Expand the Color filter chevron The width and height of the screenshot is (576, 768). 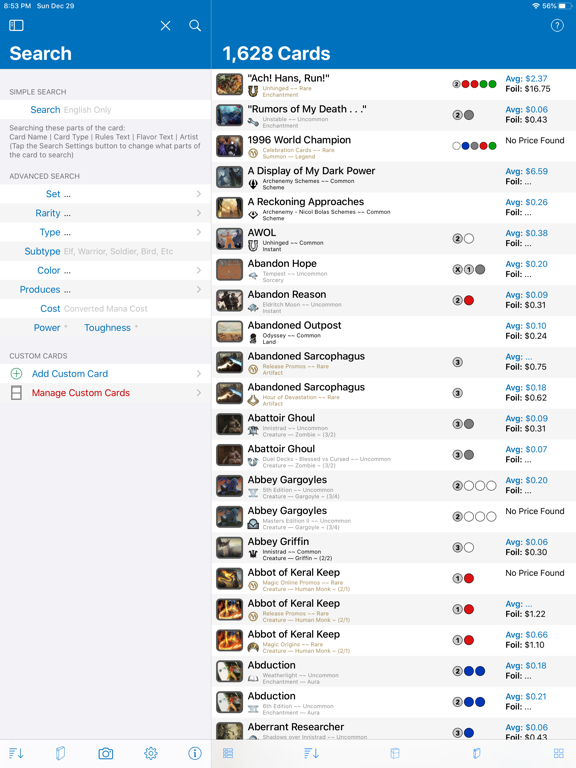(x=198, y=270)
